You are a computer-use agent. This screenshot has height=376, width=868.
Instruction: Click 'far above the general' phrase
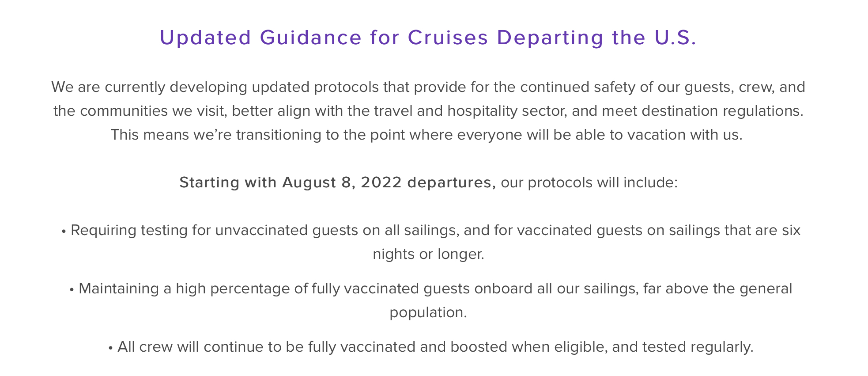[x=717, y=289]
